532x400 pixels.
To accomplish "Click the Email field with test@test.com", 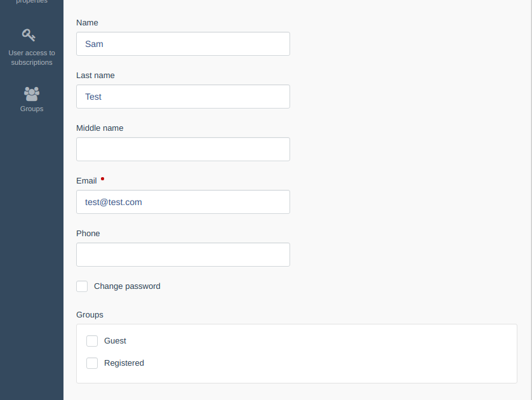I will [x=183, y=202].
